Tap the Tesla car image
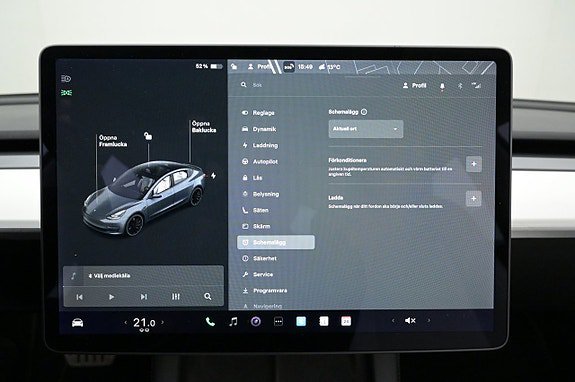This screenshot has width=575, height=382. coord(144,198)
